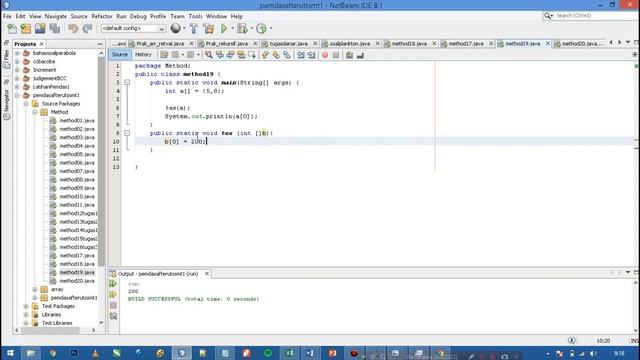Click the Shift Line Left icon
Viewport: 640px width, 360px height.
pos(301,55)
